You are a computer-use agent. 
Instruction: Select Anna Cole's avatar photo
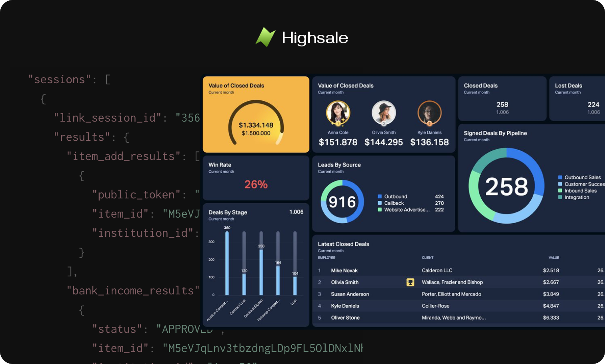coord(338,113)
